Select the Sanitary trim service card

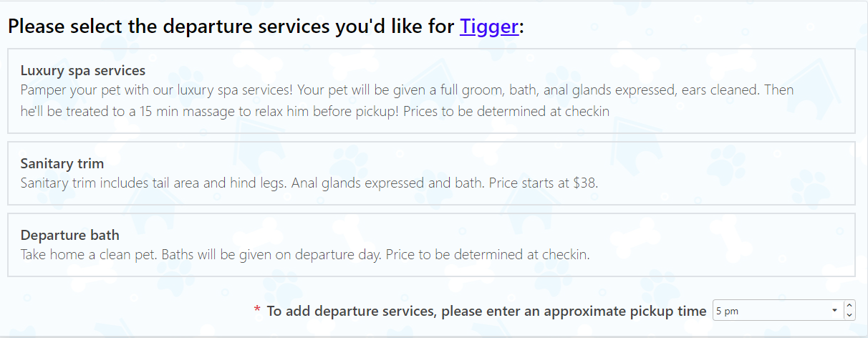point(431,173)
